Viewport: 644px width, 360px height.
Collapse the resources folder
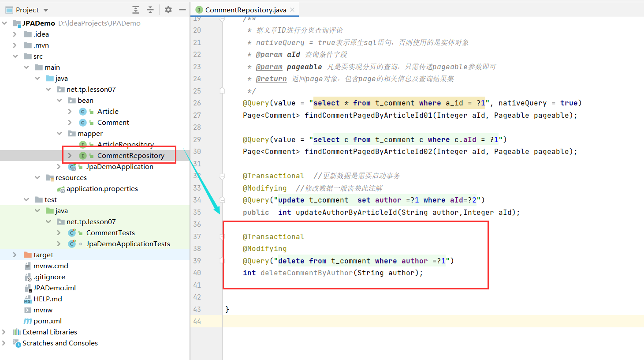pyautogui.click(x=37, y=177)
